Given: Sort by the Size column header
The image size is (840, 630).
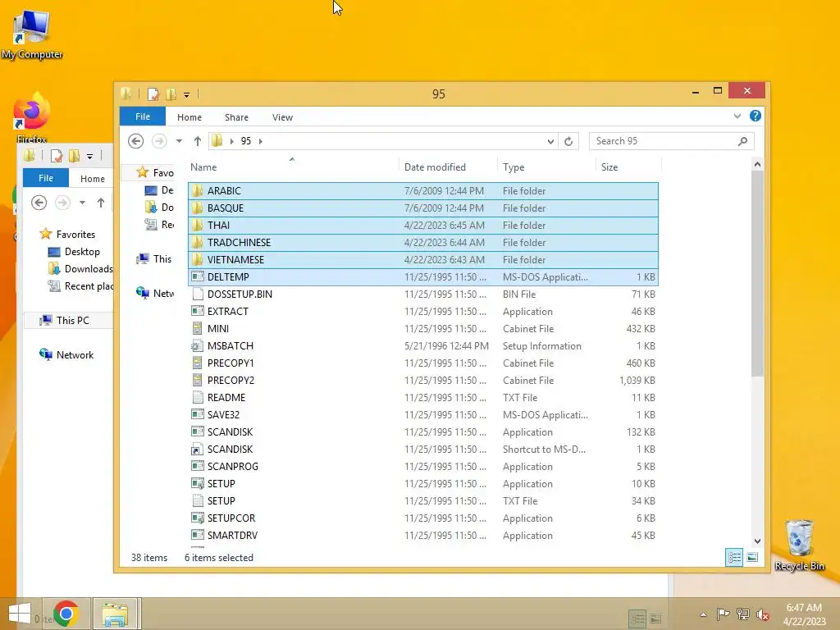Looking at the screenshot, I should [x=628, y=167].
